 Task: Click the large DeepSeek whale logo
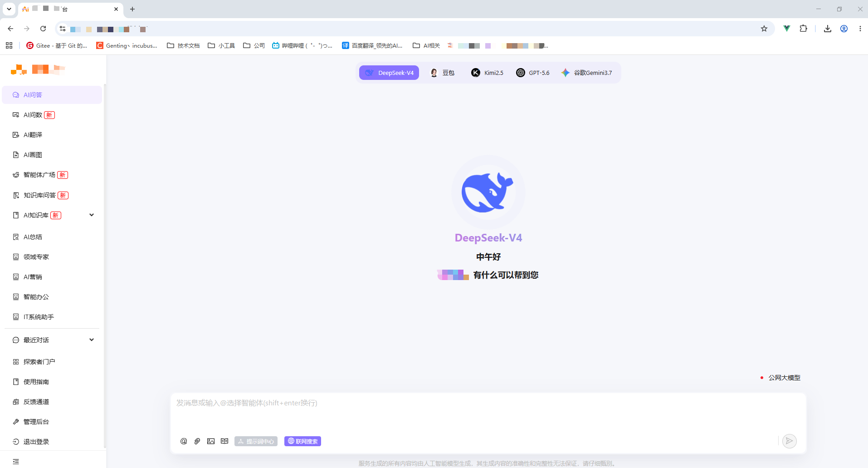[488, 192]
